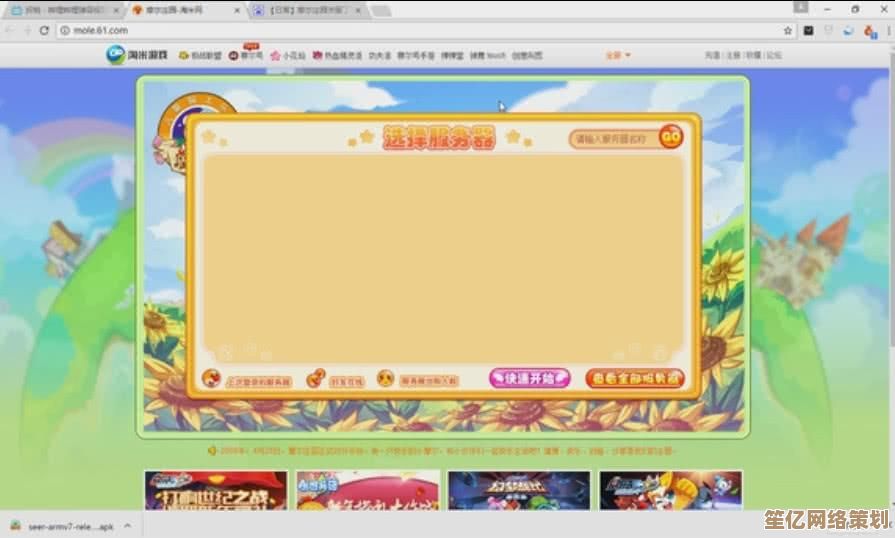
Task: Click the pink 快速开始 button
Action: [529, 378]
